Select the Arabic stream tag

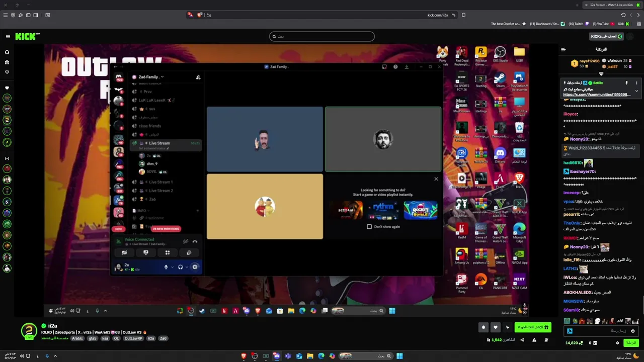point(77,339)
